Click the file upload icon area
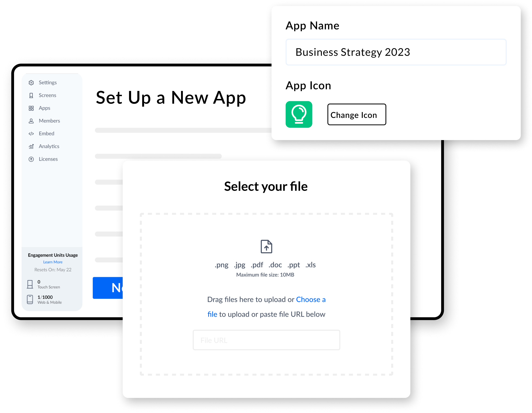Screen dimensions: 532x413 267,247
